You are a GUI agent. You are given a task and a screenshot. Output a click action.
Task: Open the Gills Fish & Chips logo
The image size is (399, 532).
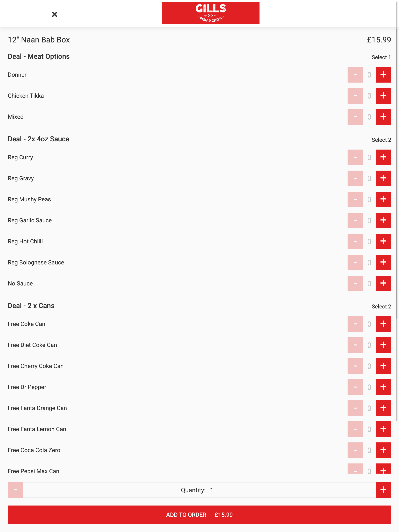pyautogui.click(x=211, y=13)
